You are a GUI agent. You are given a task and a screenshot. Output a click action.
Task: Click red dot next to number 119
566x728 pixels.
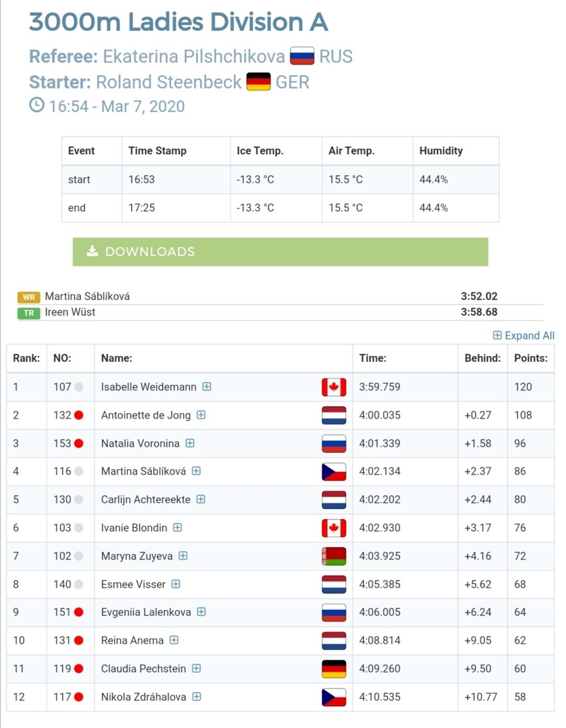pos(79,669)
